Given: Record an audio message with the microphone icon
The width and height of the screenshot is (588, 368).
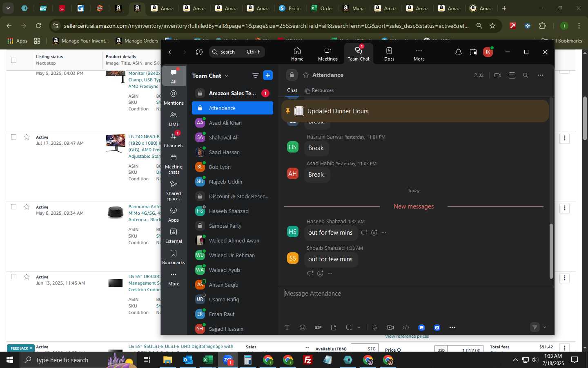Looking at the screenshot, I should coord(375,328).
